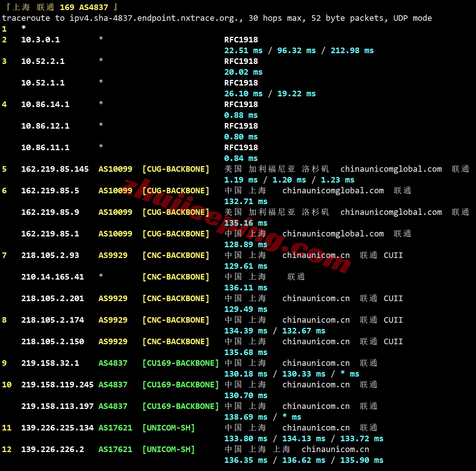This screenshot has width=476, height=471.
Task: Click latency value 0.84 ms
Action: [x=241, y=158]
